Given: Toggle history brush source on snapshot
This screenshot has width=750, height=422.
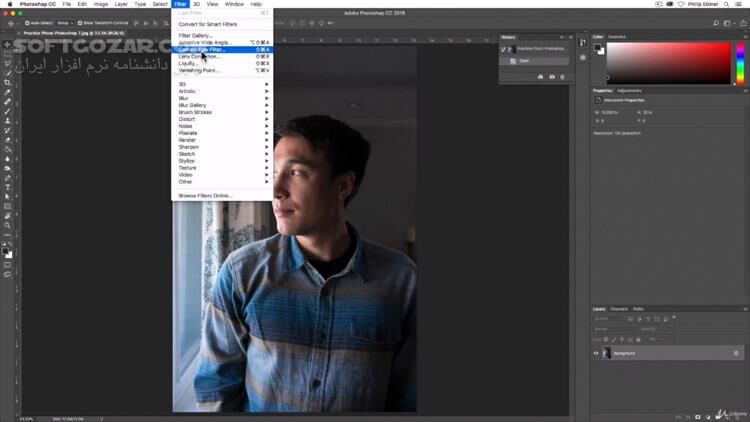Looking at the screenshot, I should click(503, 49).
